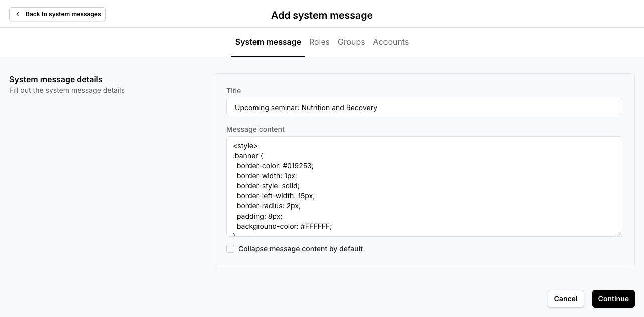Click the <style> line in message content
644x317 pixels.
coord(245,146)
